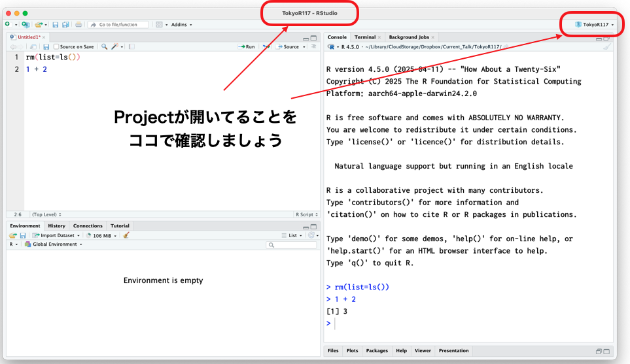
Task: Save current document from main toolbar
Action: click(56, 24)
